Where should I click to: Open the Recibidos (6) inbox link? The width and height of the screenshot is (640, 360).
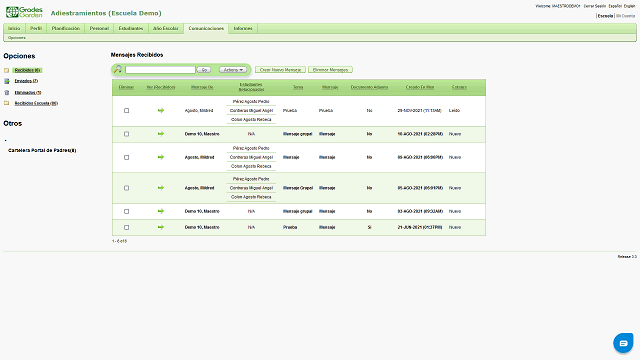pos(27,70)
